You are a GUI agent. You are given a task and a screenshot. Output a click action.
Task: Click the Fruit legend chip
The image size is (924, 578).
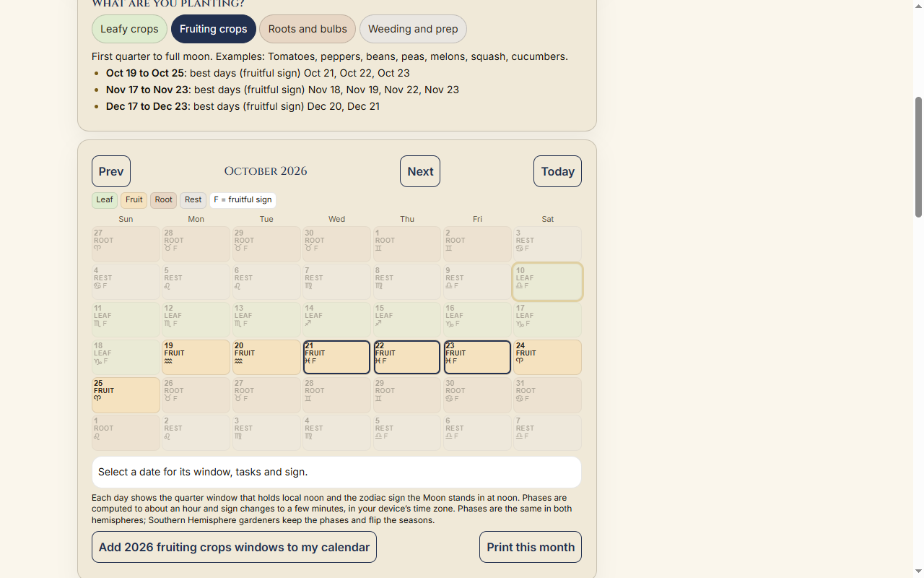[134, 200]
